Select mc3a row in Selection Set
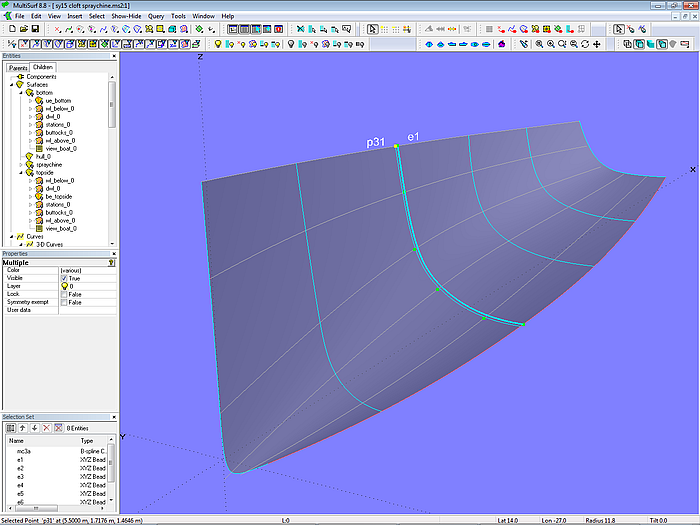 pyautogui.click(x=25, y=451)
